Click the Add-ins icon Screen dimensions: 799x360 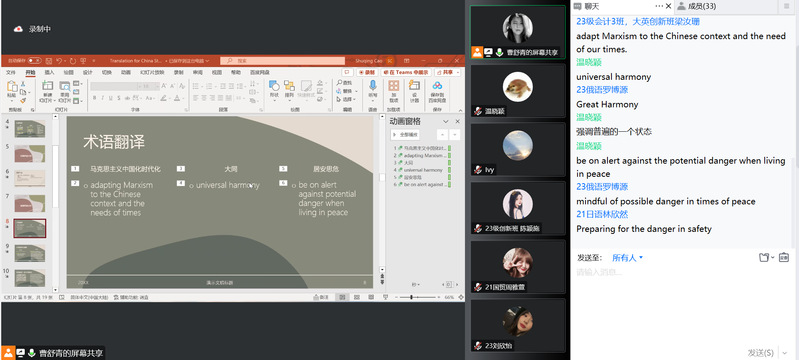point(393,86)
